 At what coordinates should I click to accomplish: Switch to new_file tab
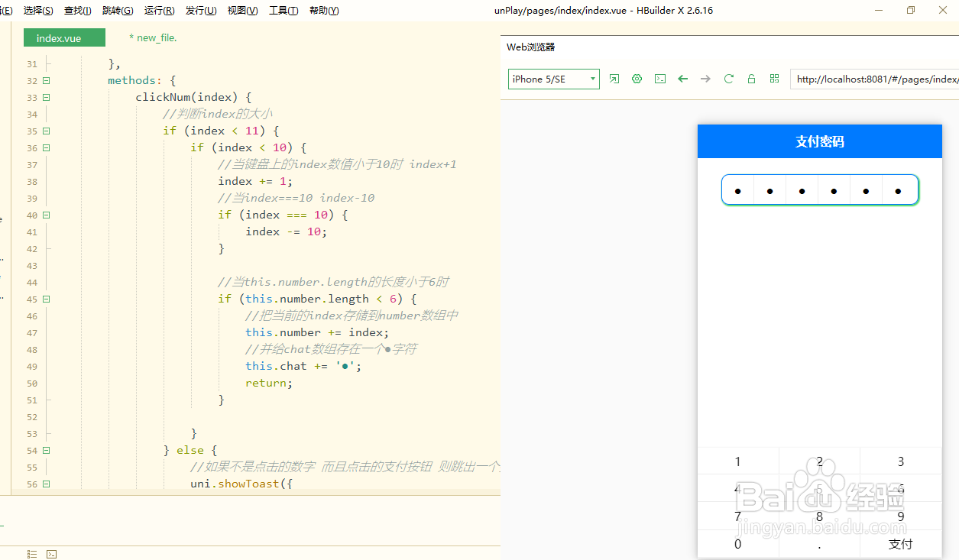coord(153,37)
